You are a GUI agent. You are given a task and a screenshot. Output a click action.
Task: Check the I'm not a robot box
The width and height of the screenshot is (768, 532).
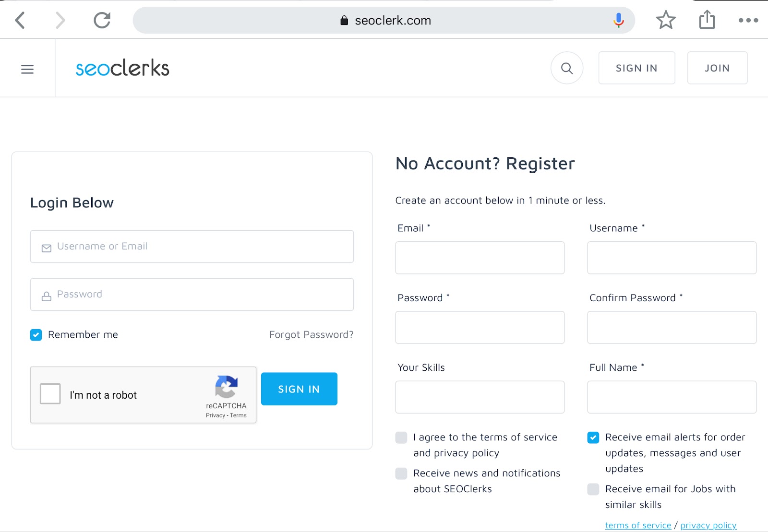point(50,394)
